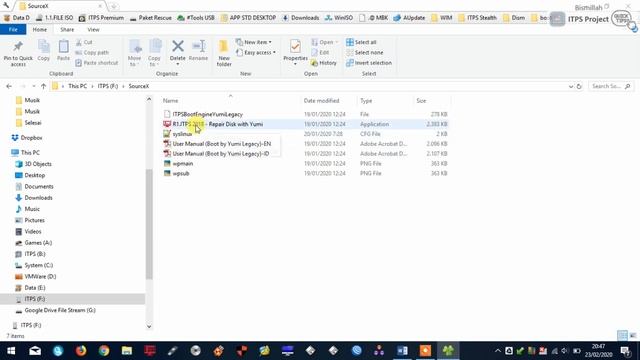Sort by the Type column header
Image resolution: width=640 pixels, height=360 pixels.
pos(366,101)
